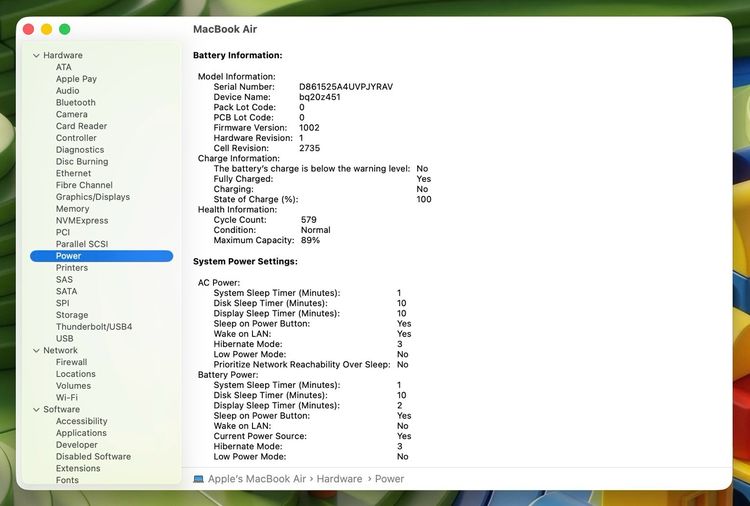
Task: Select Developer in sidebar
Action: tap(77, 445)
